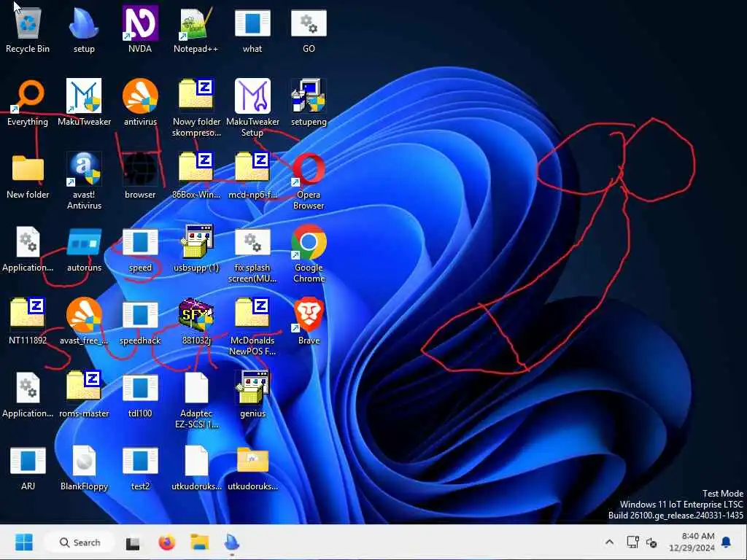The width and height of the screenshot is (747, 560).
Task: Open the MakuTweaker shortcut
Action: point(84,102)
